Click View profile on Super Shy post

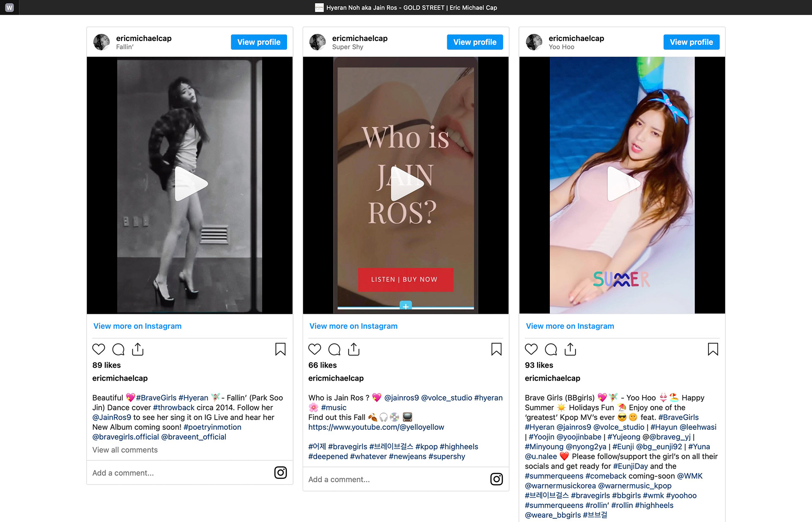click(x=475, y=42)
